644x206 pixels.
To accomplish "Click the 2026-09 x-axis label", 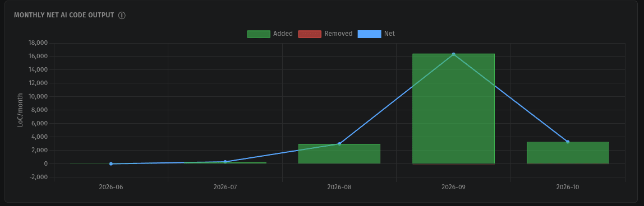I will click(453, 187).
